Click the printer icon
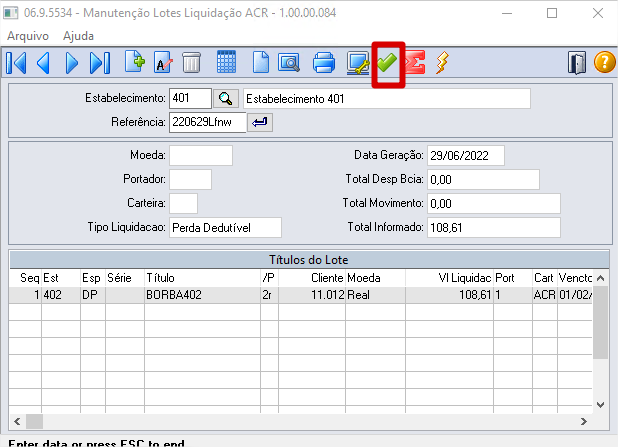 tap(324, 63)
